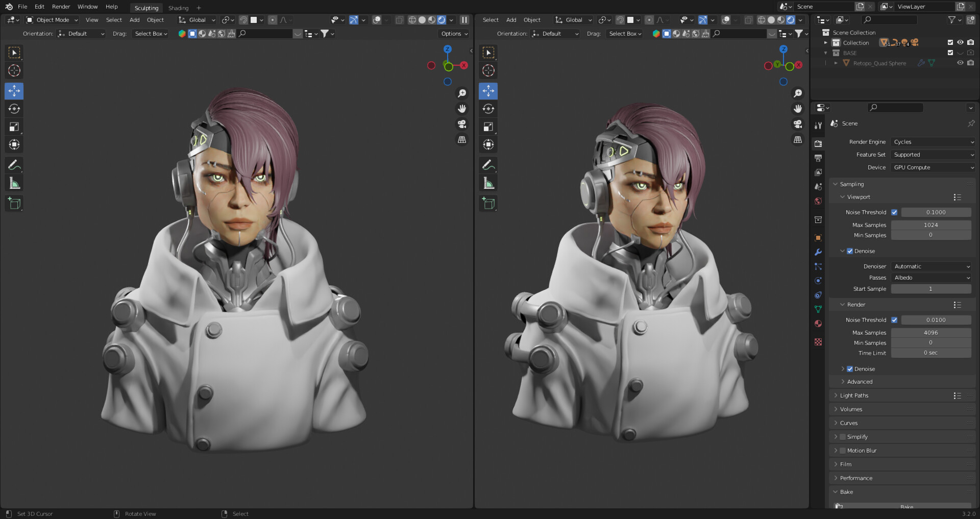
Task: Open the Render Engine dropdown showing Cycles
Action: click(x=933, y=142)
